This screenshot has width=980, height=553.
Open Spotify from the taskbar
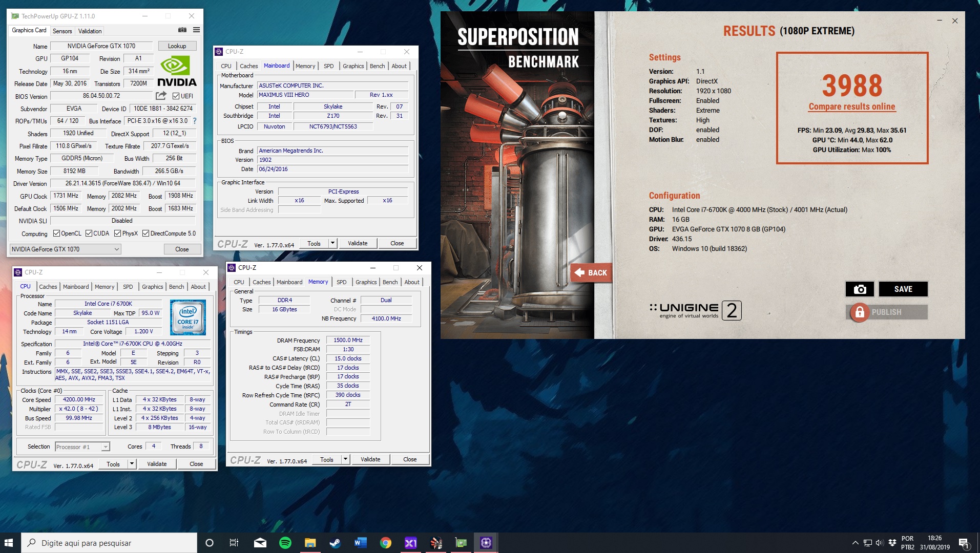point(285,543)
